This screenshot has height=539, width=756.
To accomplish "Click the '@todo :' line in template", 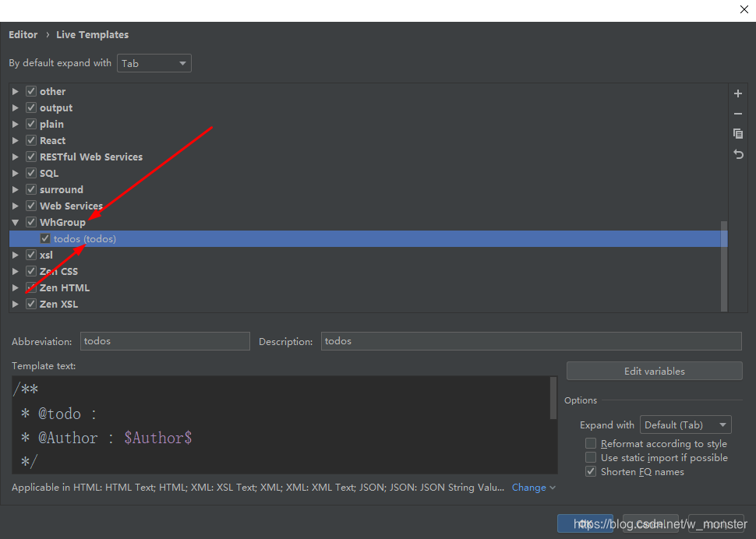I will (x=58, y=414).
